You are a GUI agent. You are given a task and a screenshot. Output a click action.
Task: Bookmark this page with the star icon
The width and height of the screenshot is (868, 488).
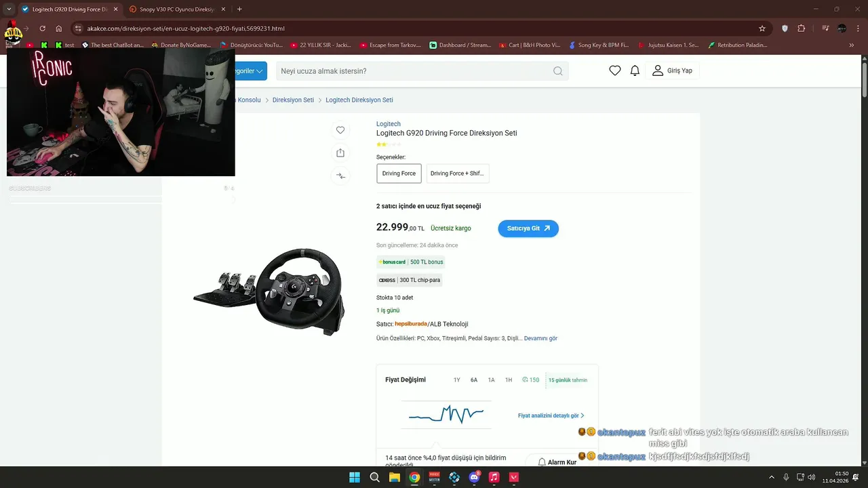[762, 28]
